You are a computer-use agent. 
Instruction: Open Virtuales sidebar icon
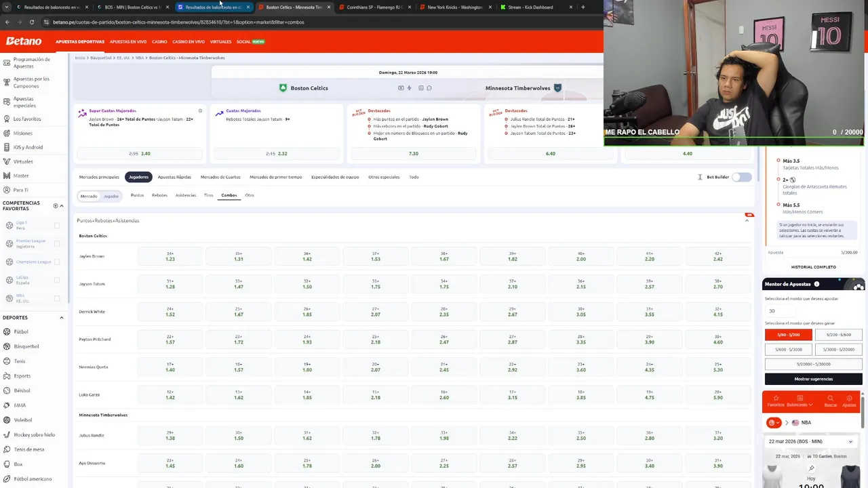click(7, 161)
